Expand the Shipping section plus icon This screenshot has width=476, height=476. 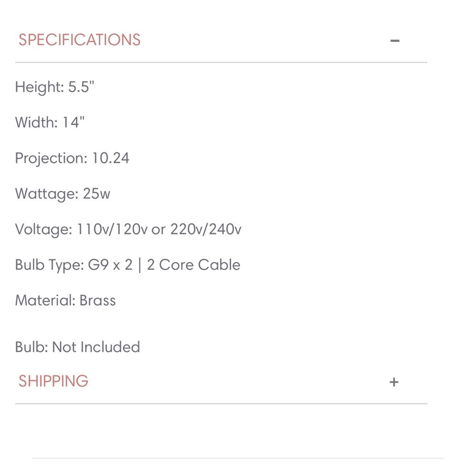coord(394,382)
